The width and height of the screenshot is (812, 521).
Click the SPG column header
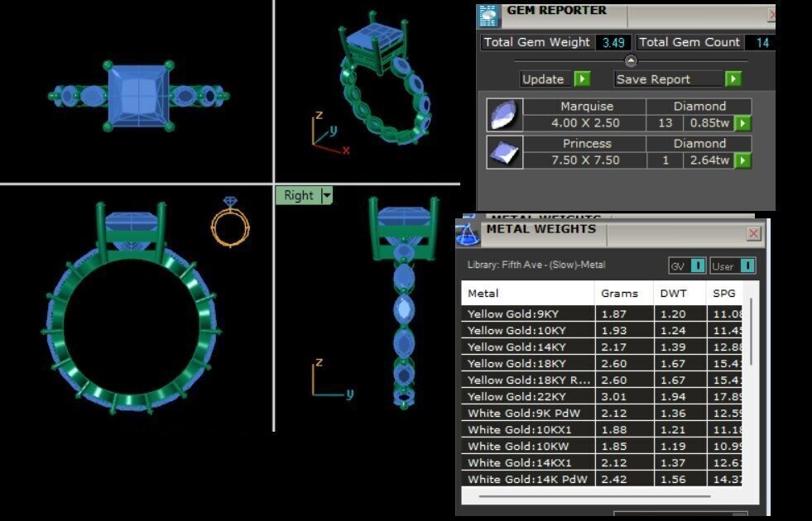pyautogui.click(x=724, y=294)
